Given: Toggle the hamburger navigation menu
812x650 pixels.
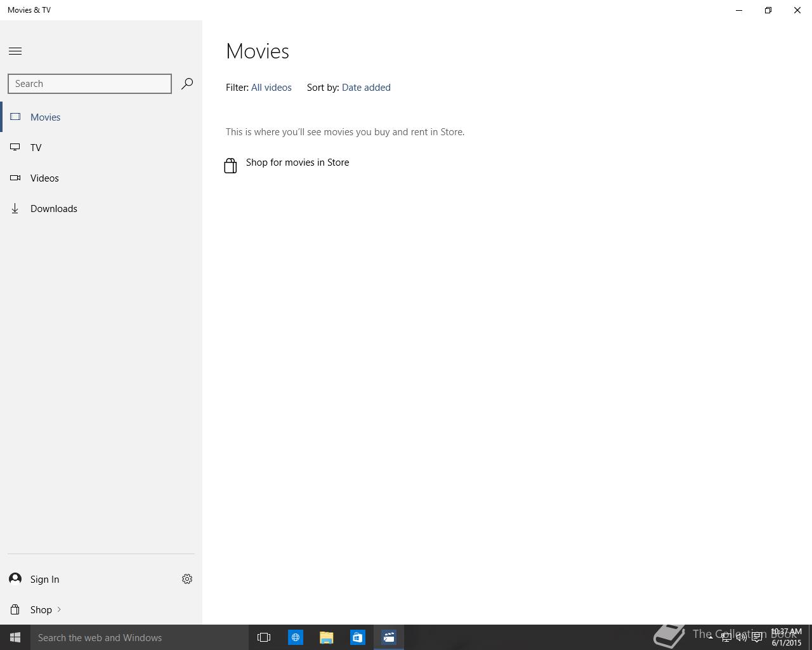Looking at the screenshot, I should 15,51.
